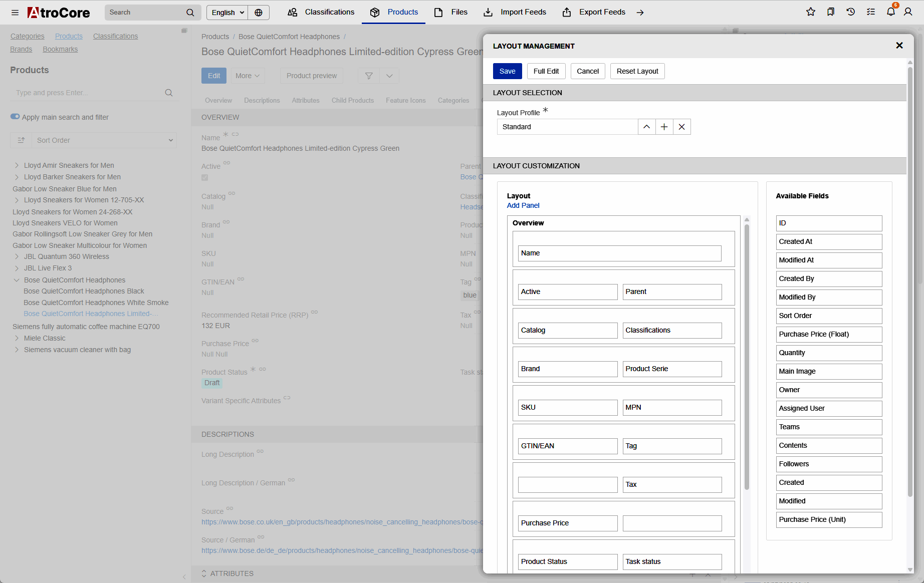Click the user profile icon
Image resolution: width=924 pixels, height=583 pixels.
pos(908,12)
